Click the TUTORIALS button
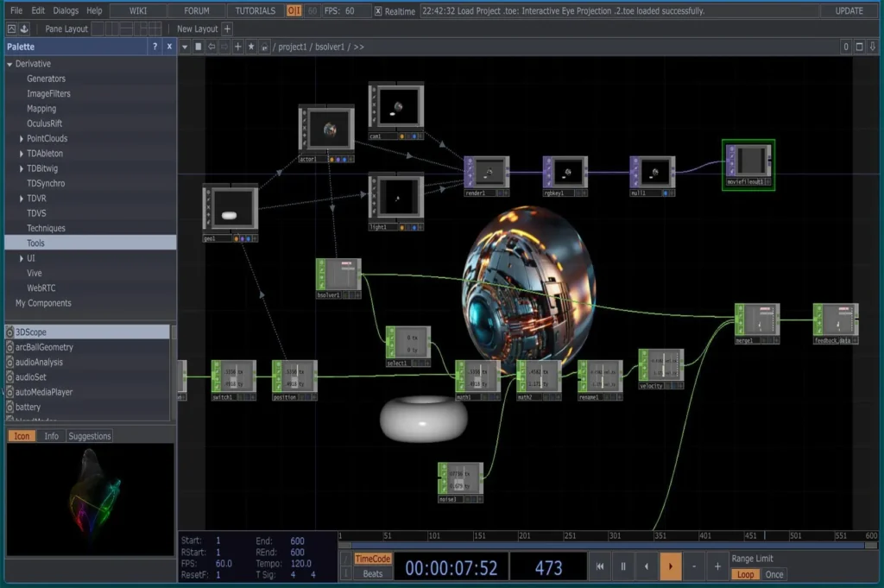 255,11
